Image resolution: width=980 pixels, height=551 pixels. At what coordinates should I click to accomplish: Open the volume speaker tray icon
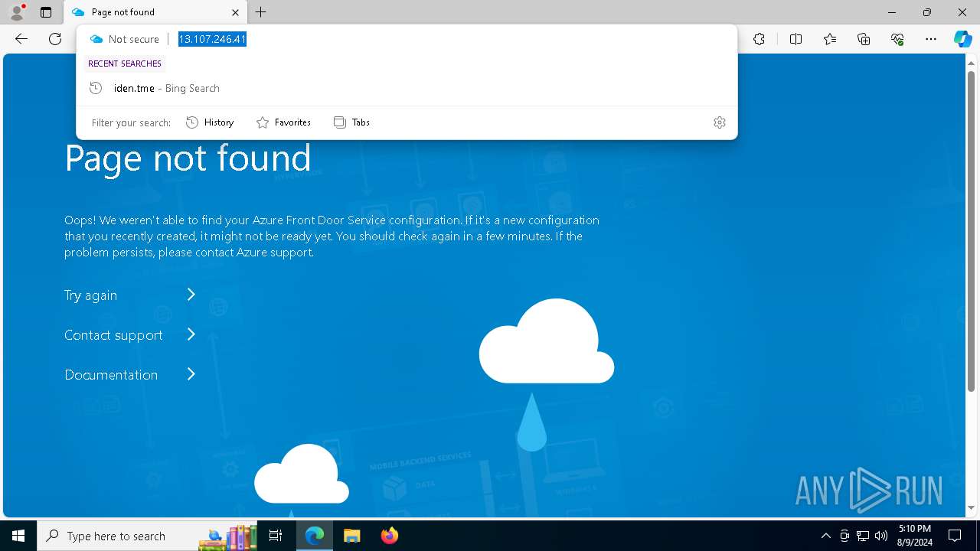[881, 536]
